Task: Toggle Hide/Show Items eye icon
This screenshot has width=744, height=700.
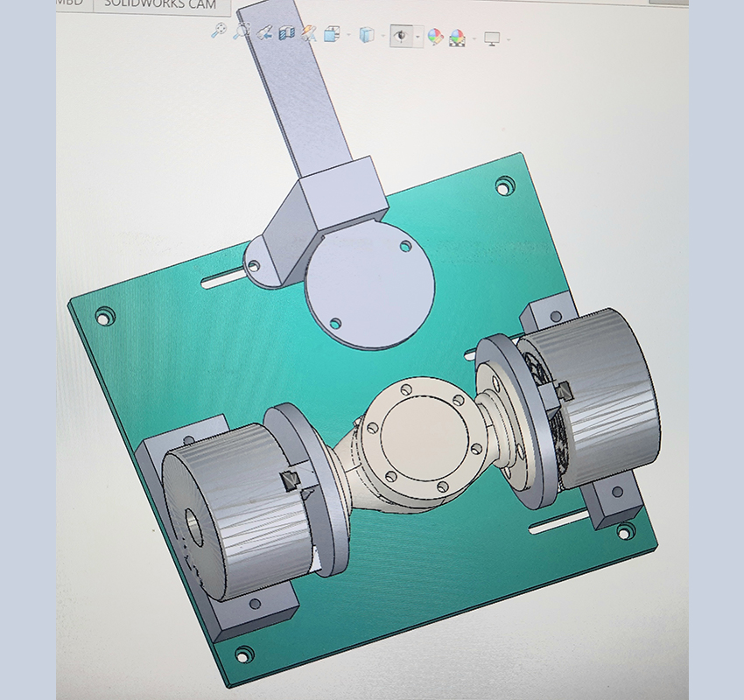Action: (x=401, y=36)
